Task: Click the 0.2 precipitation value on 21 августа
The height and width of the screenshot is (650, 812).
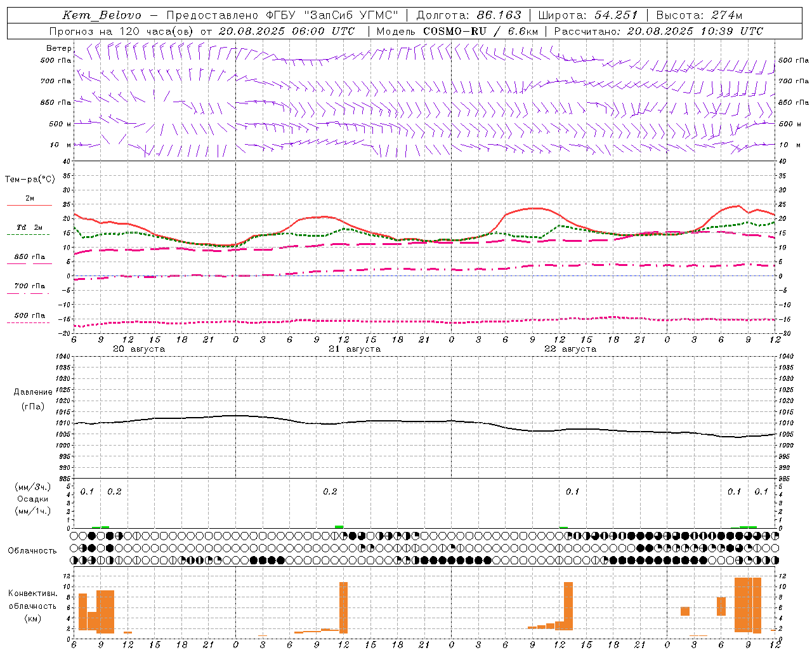Action: pos(330,492)
